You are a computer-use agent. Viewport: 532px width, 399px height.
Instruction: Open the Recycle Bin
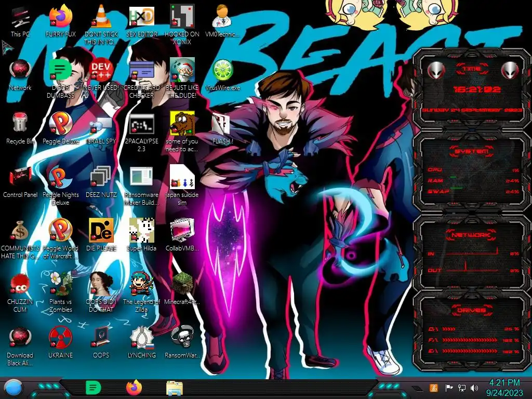coord(20,129)
